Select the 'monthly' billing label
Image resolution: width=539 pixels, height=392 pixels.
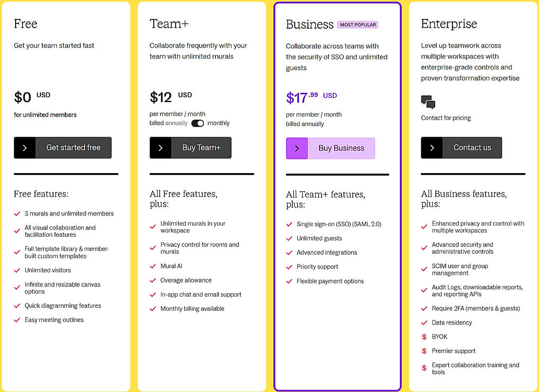coord(218,124)
